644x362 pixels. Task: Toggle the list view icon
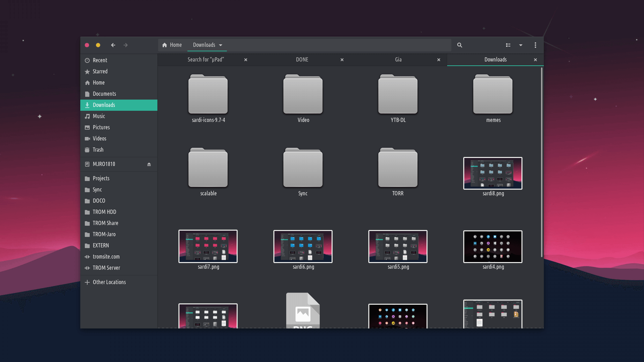[508, 45]
